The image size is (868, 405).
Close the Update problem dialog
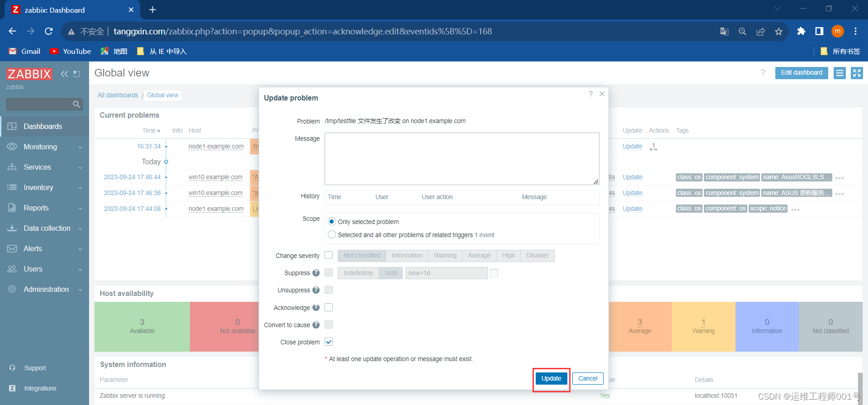tap(602, 94)
